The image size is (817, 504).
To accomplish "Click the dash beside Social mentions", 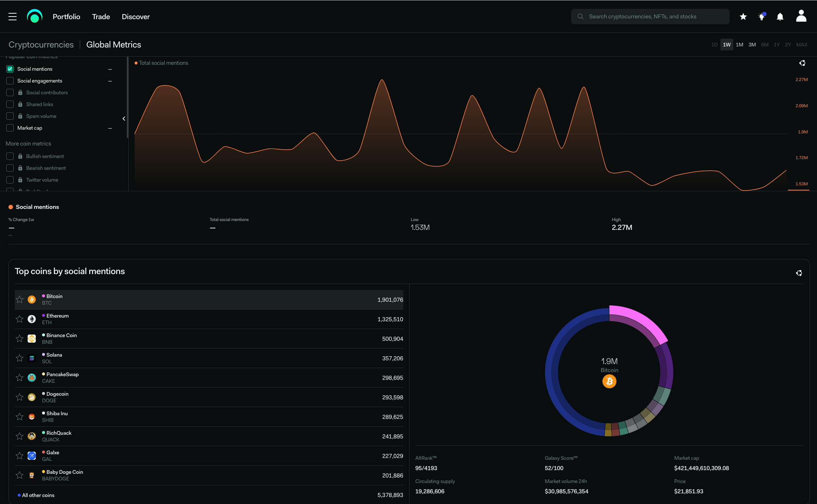I will pyautogui.click(x=110, y=69).
